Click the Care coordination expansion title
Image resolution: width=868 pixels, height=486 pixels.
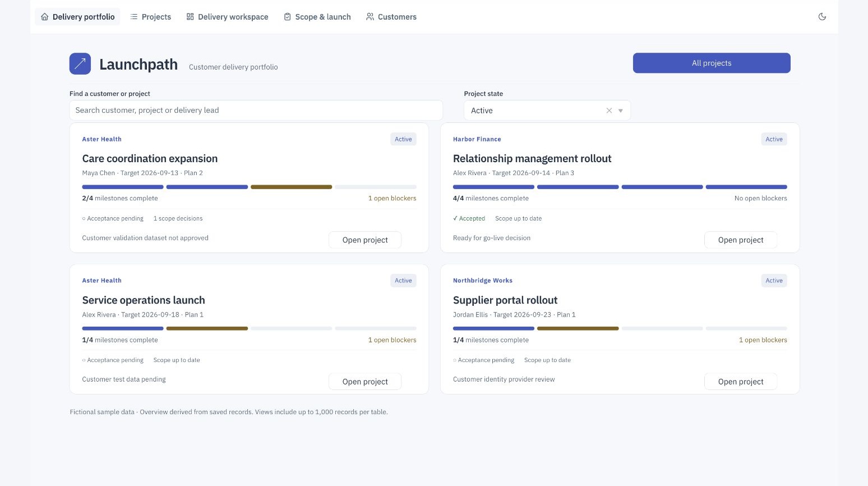[150, 159]
